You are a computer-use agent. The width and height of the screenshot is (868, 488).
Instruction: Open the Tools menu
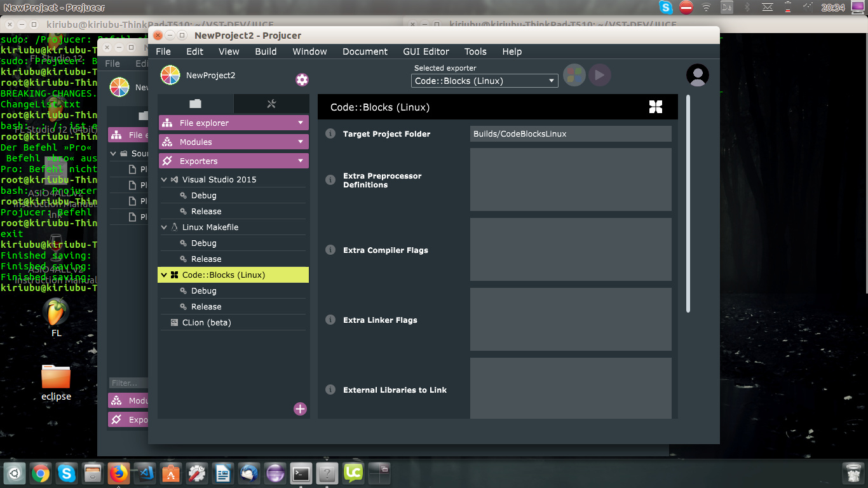(475, 51)
